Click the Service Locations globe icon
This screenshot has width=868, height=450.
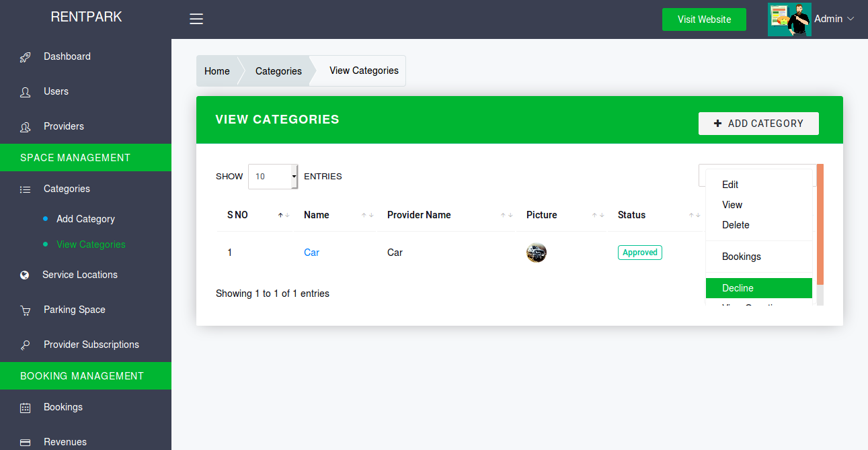(25, 275)
